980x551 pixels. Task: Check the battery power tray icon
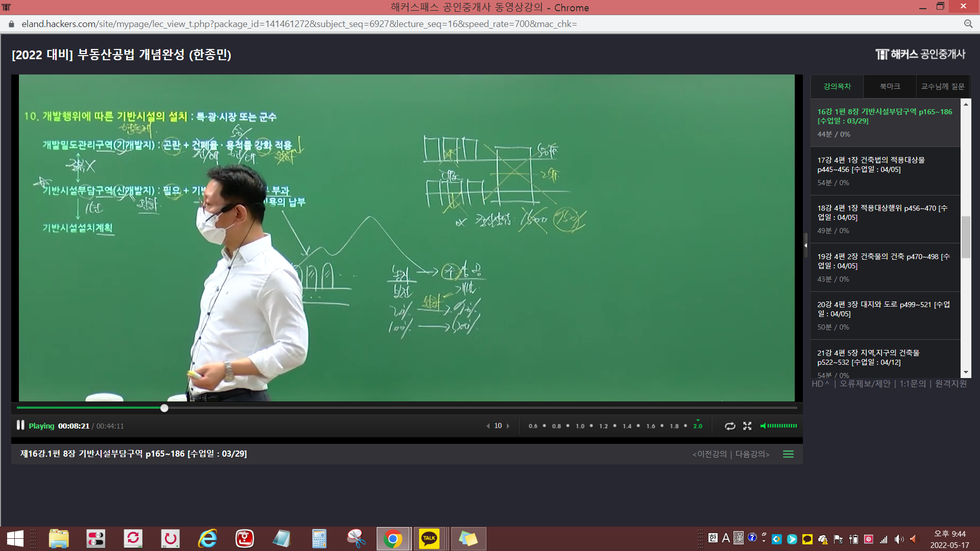tap(853, 539)
